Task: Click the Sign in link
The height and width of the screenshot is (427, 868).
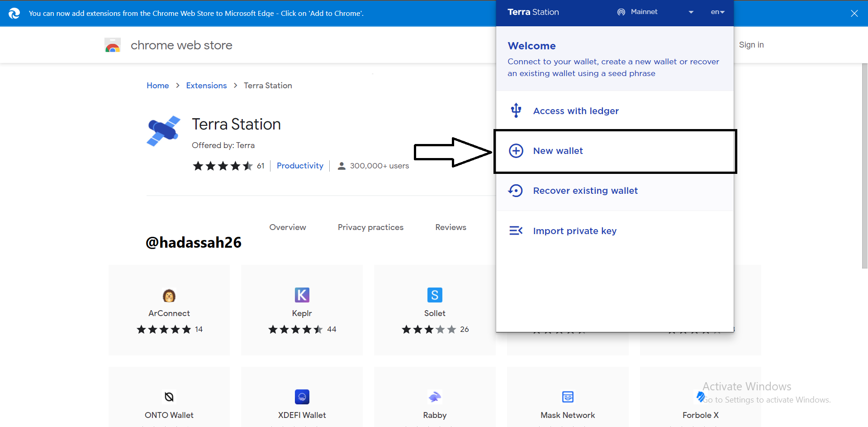Action: click(x=751, y=45)
